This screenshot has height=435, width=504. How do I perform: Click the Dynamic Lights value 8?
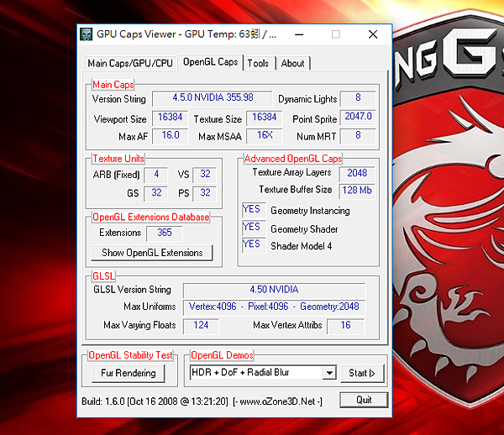358,98
